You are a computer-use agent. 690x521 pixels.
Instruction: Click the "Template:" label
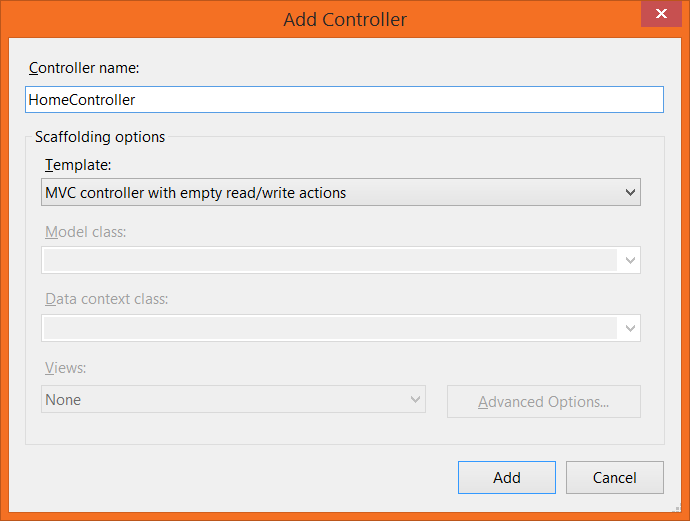78,164
